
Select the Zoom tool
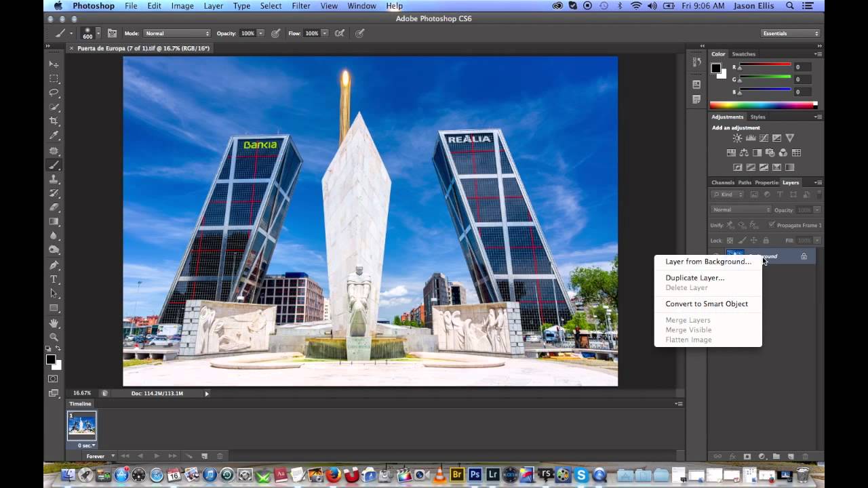pyautogui.click(x=54, y=337)
